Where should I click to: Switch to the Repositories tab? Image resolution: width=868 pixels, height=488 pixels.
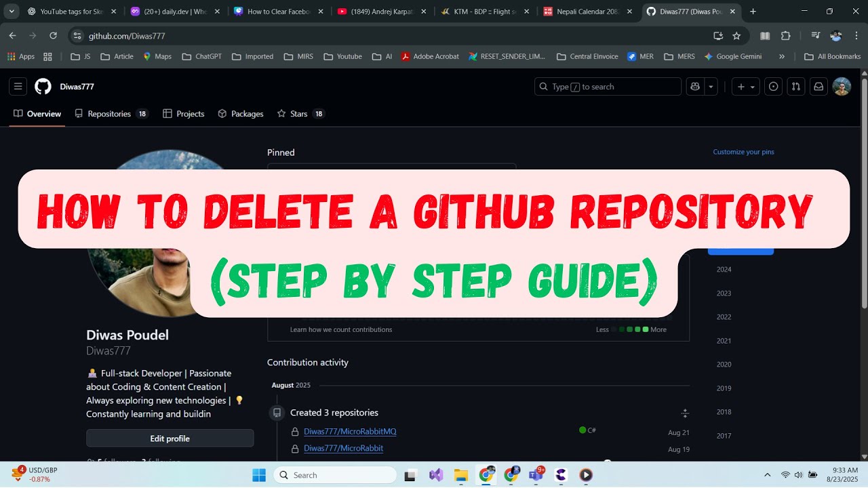pos(111,114)
